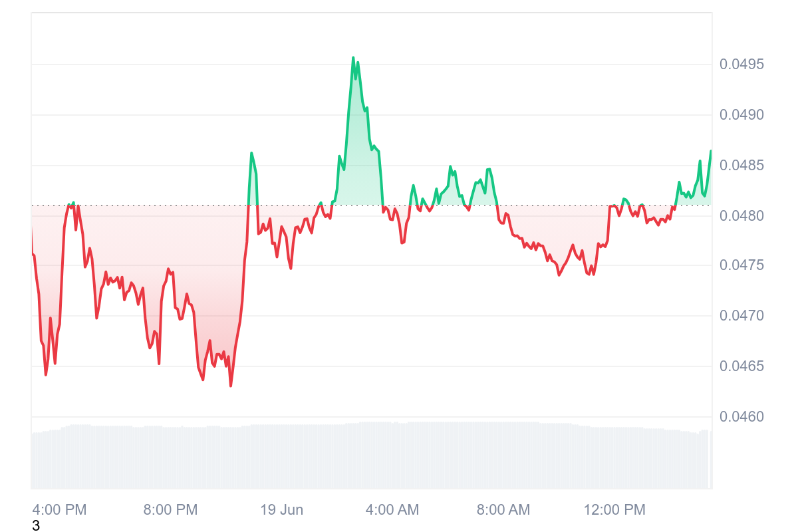Click the 0.0490 price axis label
798x532 pixels.
click(741, 115)
